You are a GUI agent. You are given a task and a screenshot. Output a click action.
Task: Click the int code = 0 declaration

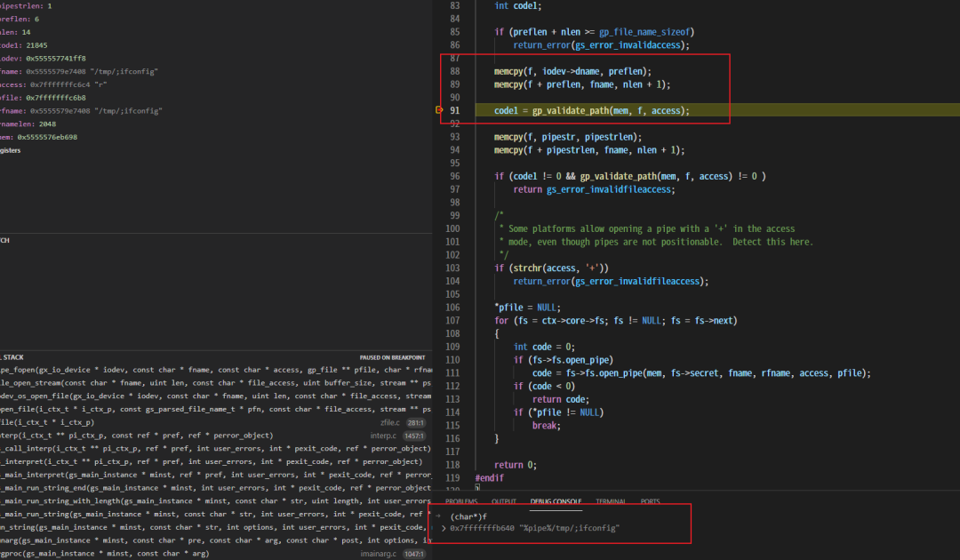coord(544,347)
